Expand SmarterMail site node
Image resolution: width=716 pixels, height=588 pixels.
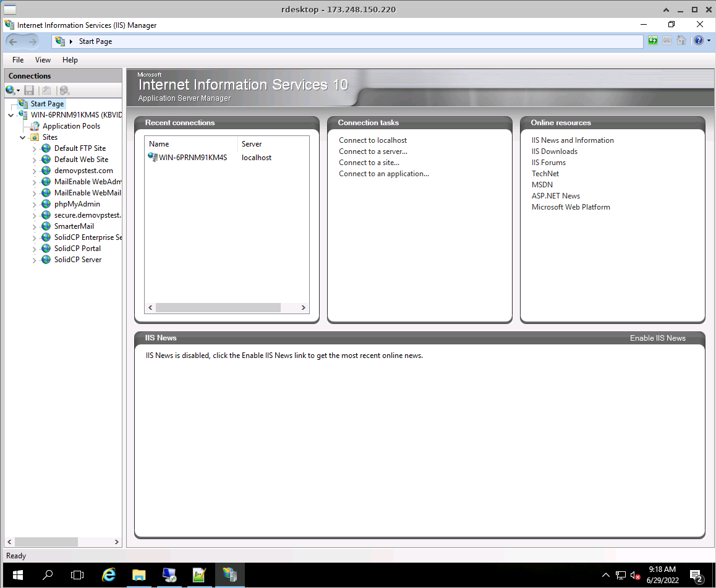[x=34, y=227]
